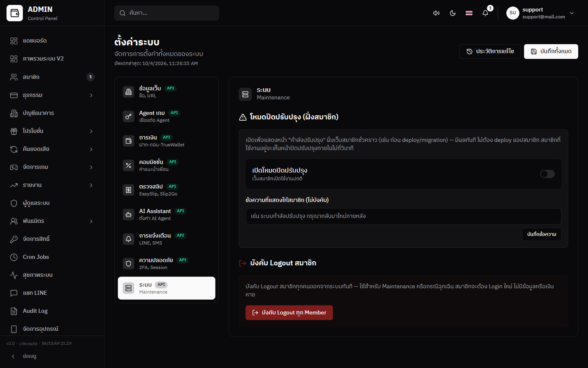The height and width of the screenshot is (368, 588).
Task: Open สุขภาพระบบ system health menu
Action: coord(52,275)
